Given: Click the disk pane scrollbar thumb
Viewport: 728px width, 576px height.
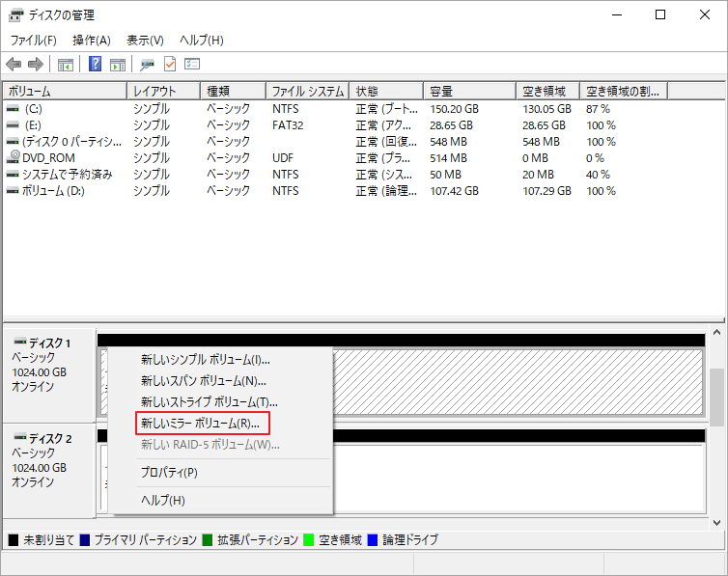Looking at the screenshot, I should click(716, 397).
